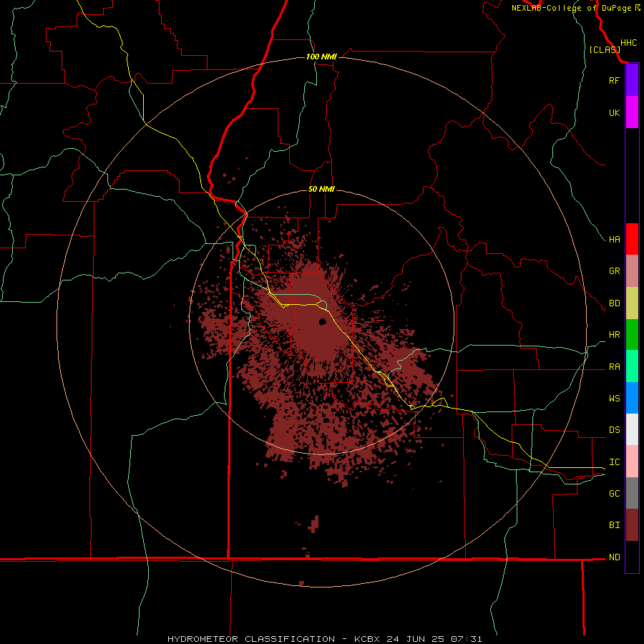Viewport: 644px width, 644px height.
Task: Click the light pink IC color swatch
Action: [632, 462]
